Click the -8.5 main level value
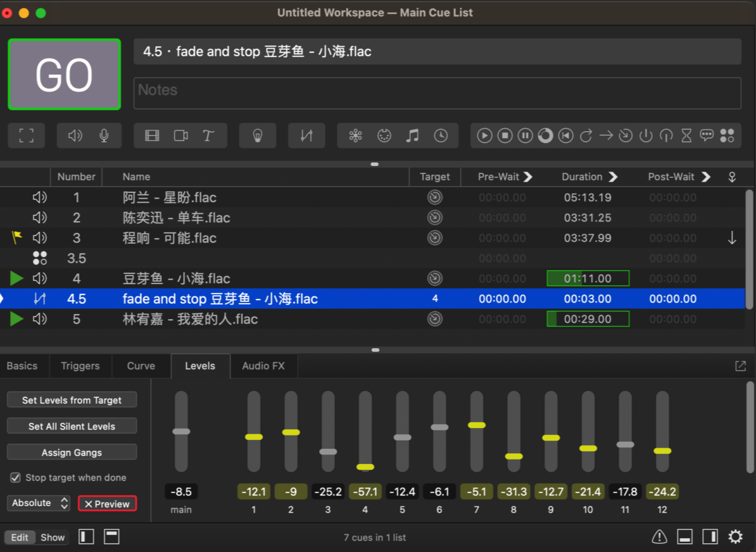Image resolution: width=756 pixels, height=552 pixels. (x=181, y=492)
